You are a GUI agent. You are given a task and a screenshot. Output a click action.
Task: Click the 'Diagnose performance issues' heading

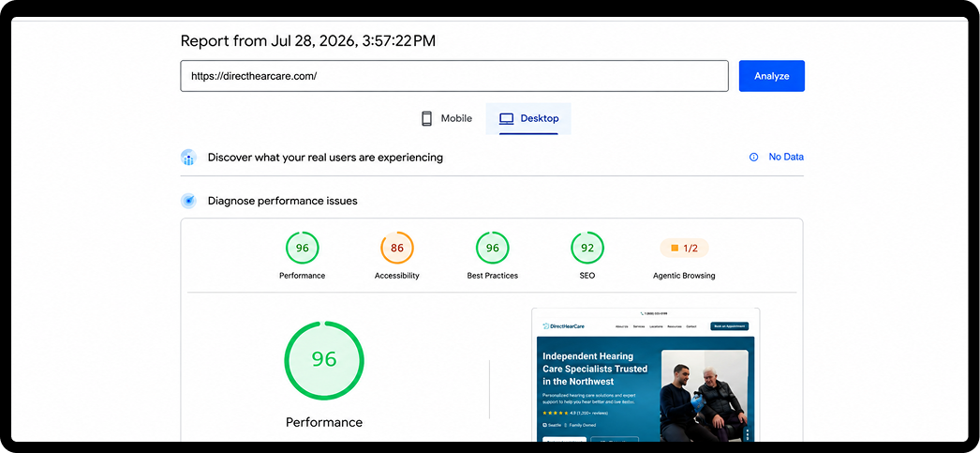coord(283,202)
